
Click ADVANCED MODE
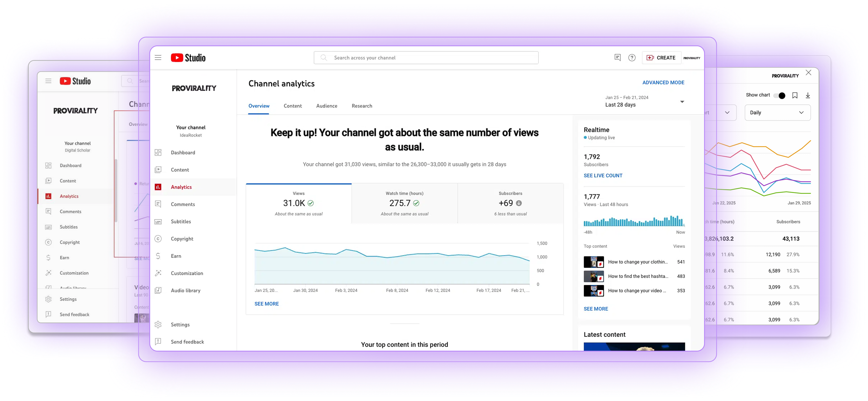(x=663, y=82)
